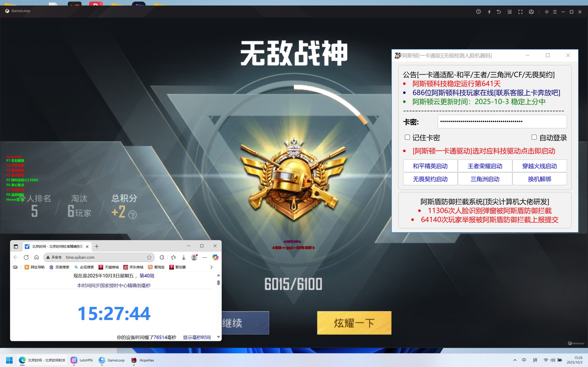
Task: Open browser extensions puzzle icon
Action: coord(162,257)
